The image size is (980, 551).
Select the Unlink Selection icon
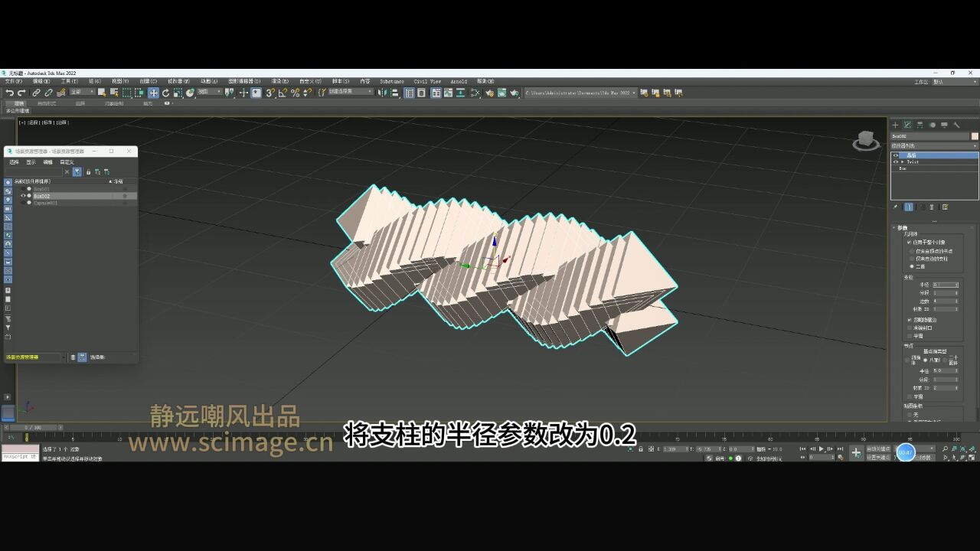pos(48,93)
